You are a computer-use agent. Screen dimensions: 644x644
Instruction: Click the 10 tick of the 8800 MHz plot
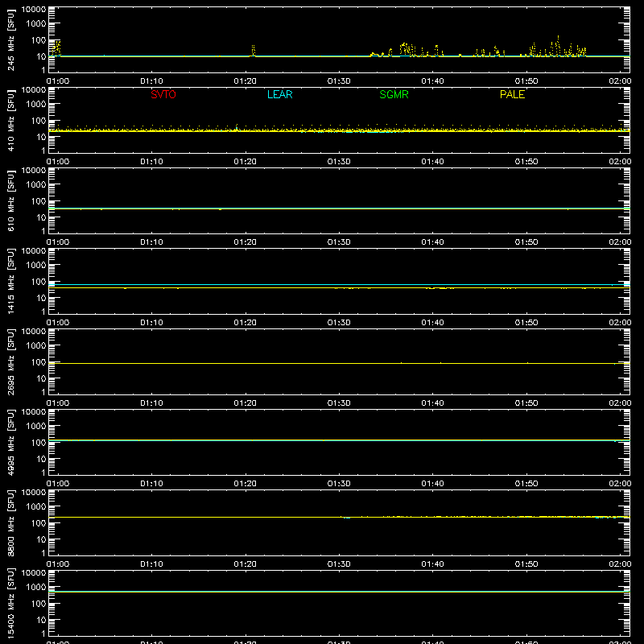(x=41, y=539)
